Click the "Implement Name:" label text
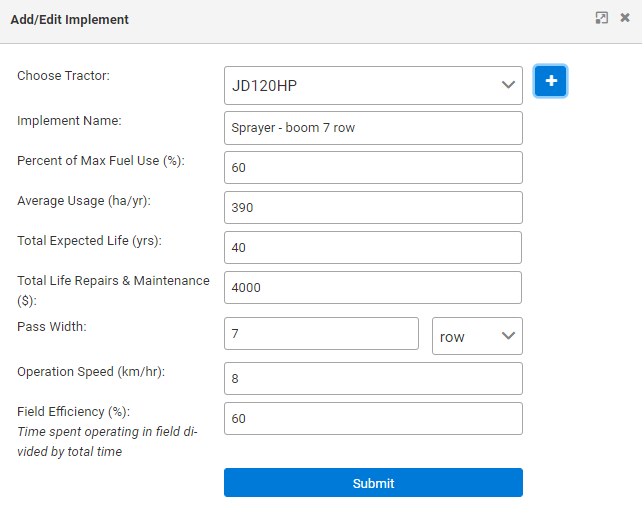 (x=69, y=121)
